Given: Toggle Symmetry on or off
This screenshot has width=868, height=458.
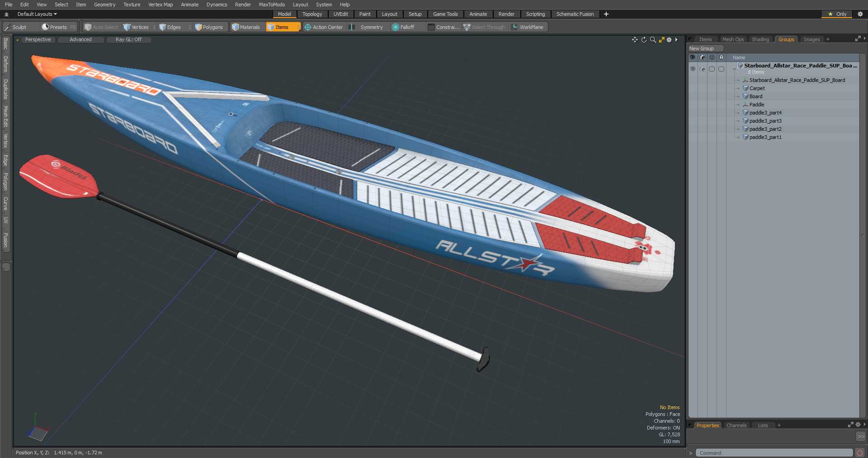Looking at the screenshot, I should coord(367,27).
